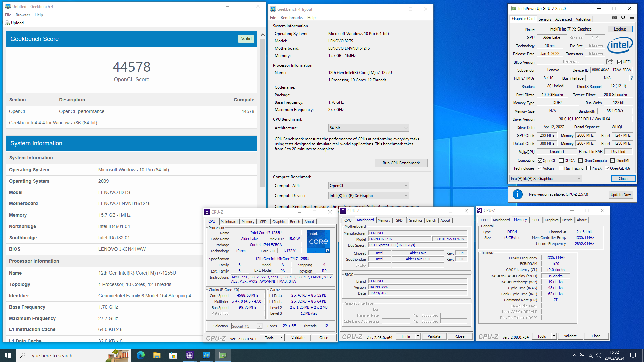Click the CPU-Z taskbar icon
Screen dimensions: 644x362
[x=190, y=355]
